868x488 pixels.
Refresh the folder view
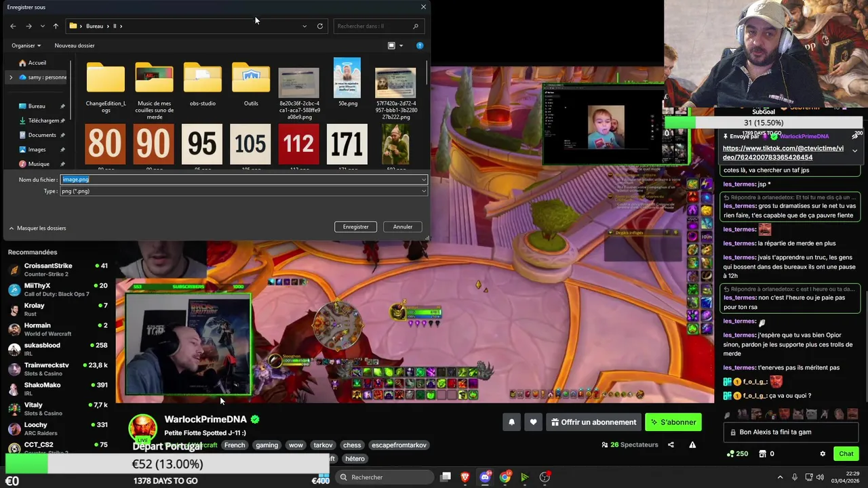point(320,26)
